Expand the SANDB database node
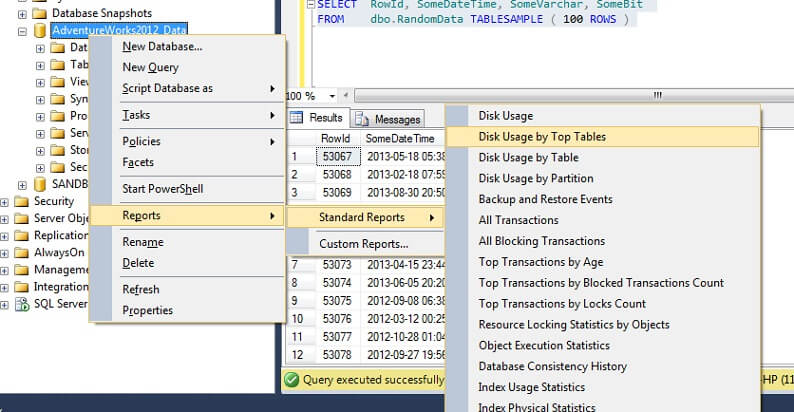The width and height of the screenshot is (794, 412). pyautogui.click(x=22, y=185)
